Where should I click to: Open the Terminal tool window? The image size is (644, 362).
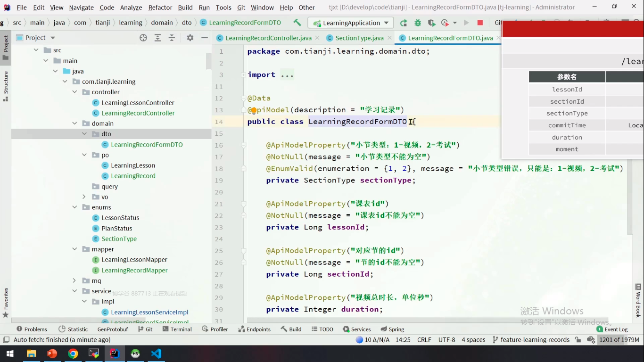(177, 329)
